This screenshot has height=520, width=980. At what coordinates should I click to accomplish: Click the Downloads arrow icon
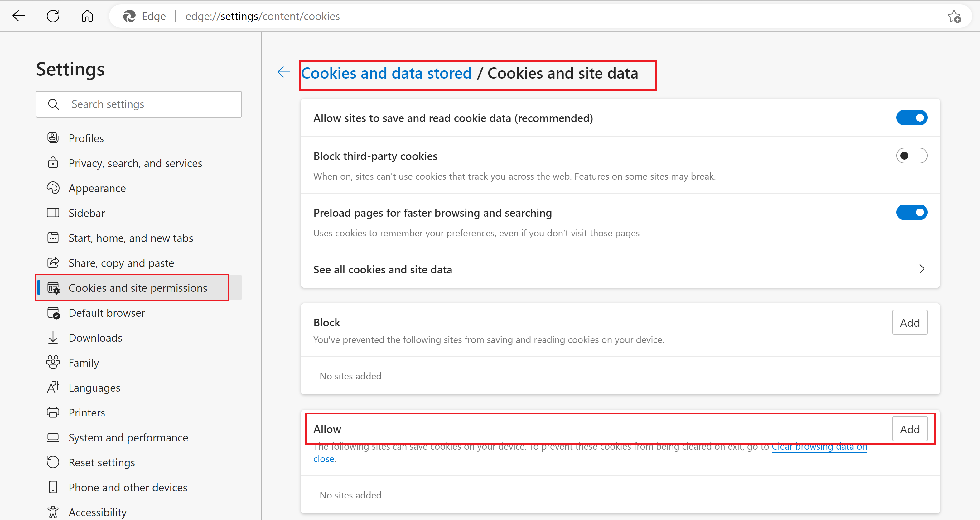point(53,337)
